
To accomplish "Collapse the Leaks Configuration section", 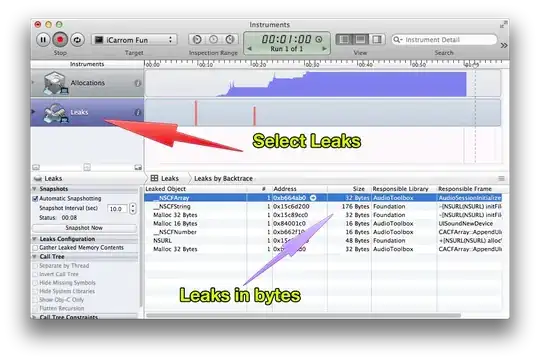I will point(34,239).
